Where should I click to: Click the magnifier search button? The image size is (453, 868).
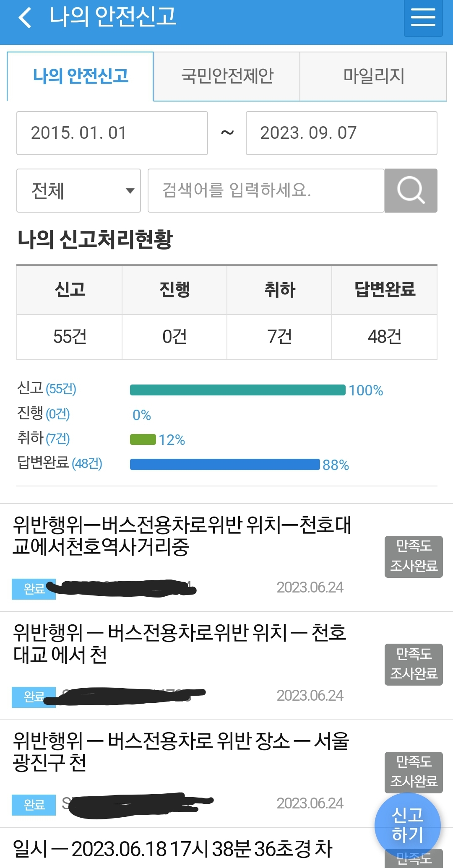coord(411,190)
